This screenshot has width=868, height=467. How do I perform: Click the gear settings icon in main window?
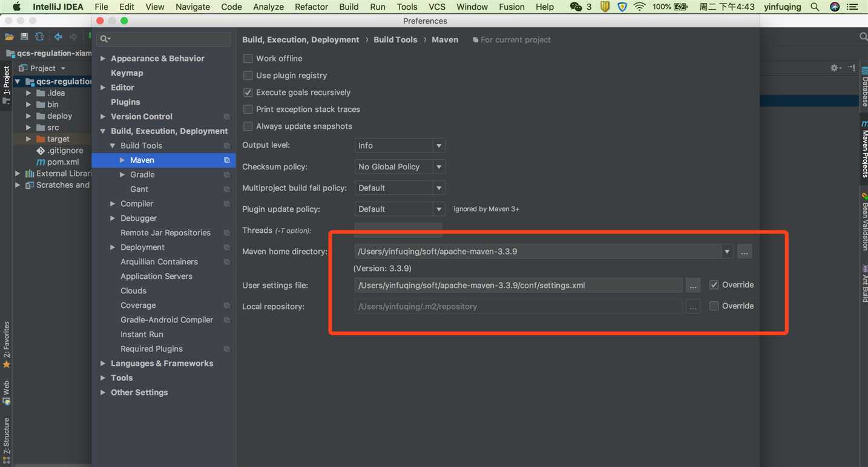(835, 68)
